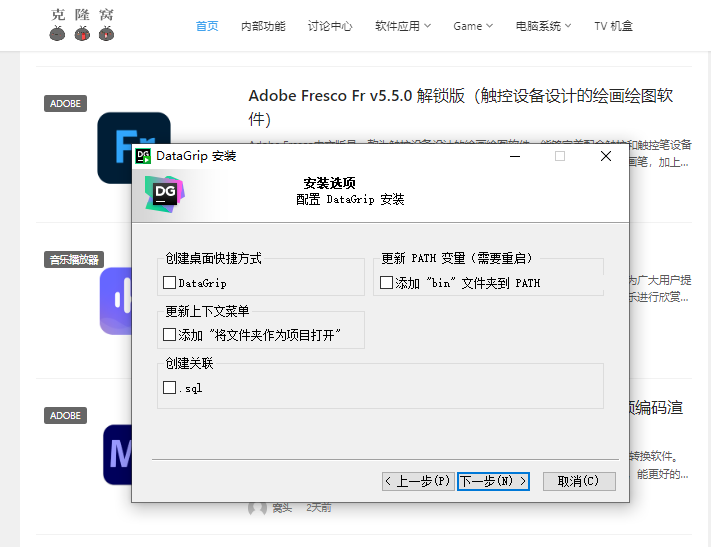Open the 内部功能 menu item
The image size is (711, 547).
pos(263,26)
